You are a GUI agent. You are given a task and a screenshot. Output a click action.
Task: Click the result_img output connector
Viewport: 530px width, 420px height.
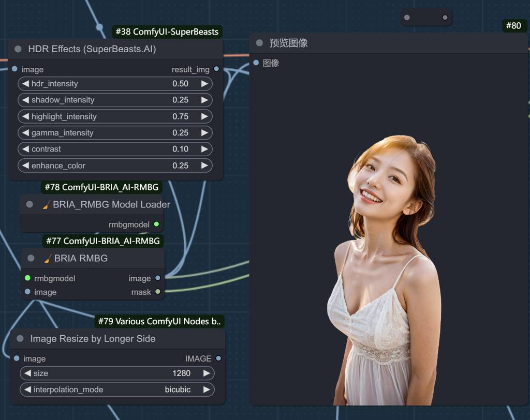pyautogui.click(x=216, y=69)
